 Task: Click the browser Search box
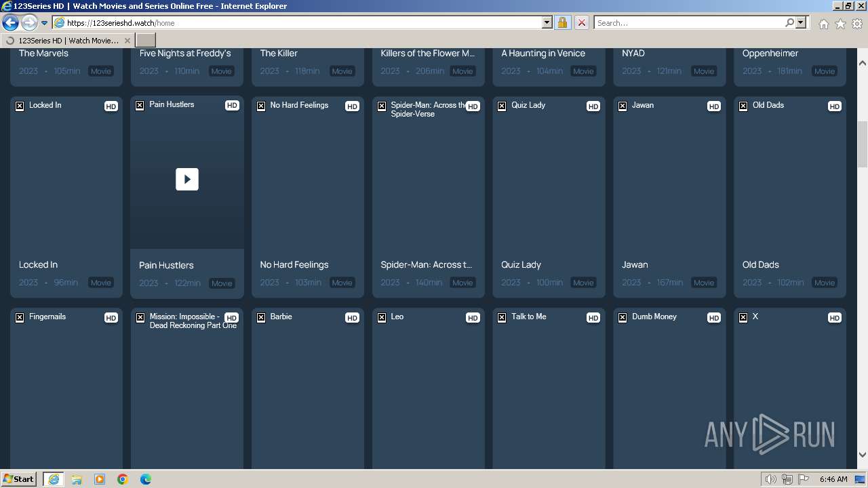pyautogui.click(x=689, y=22)
